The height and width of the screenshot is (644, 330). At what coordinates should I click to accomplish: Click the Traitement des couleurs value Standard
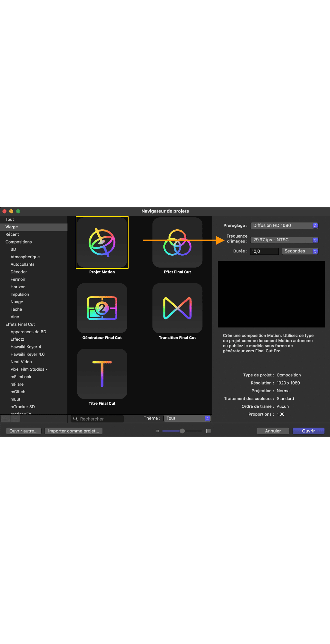(286, 399)
